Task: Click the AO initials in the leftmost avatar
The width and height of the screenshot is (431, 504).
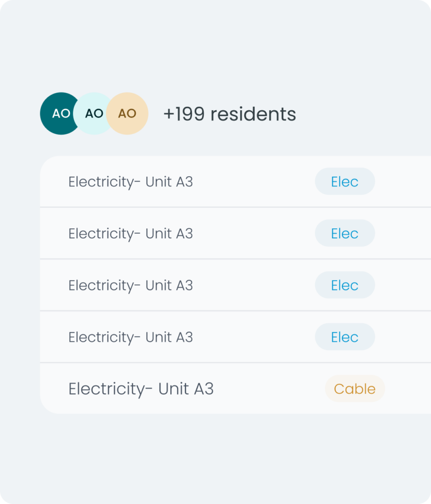Action: 60,114
